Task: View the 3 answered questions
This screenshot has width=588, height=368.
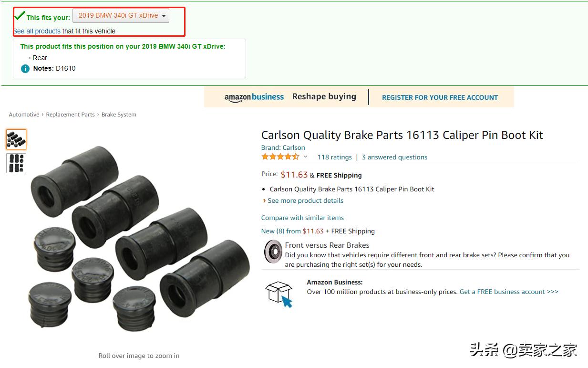Action: 394,157
